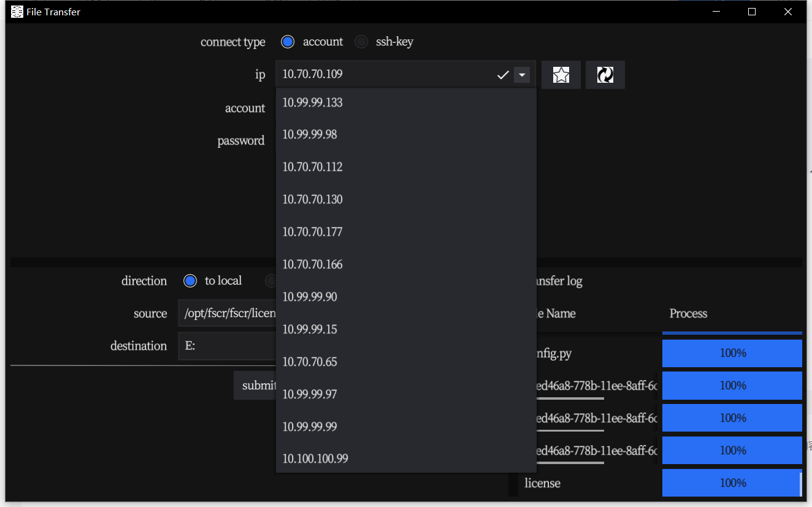Click the config.py row 100% progress bar
This screenshot has width=812, height=507.
point(732,353)
